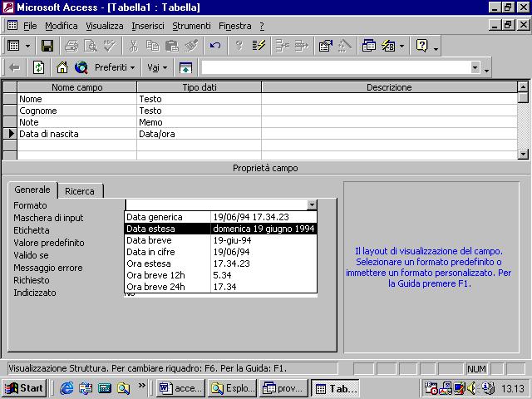The width and height of the screenshot is (532, 399).
Task: Open the Finestra menu
Action: (x=235, y=26)
